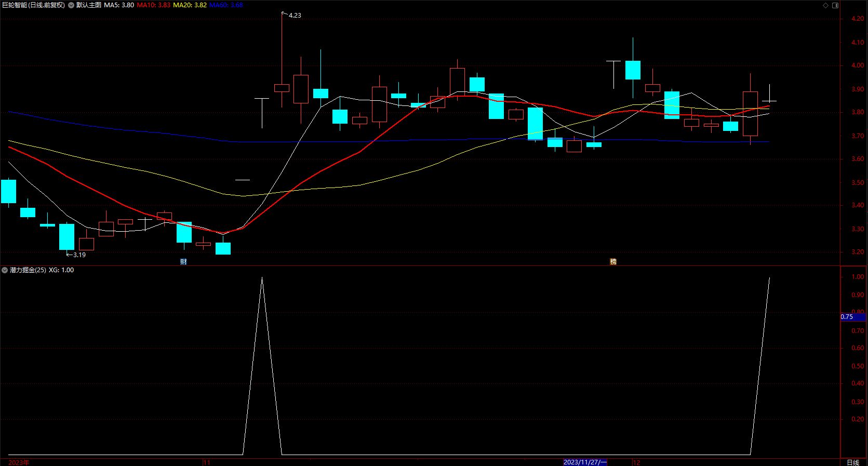868x466 pixels.
Task: Click the MA20: 3.82 indicator label
Action: (x=190, y=5)
